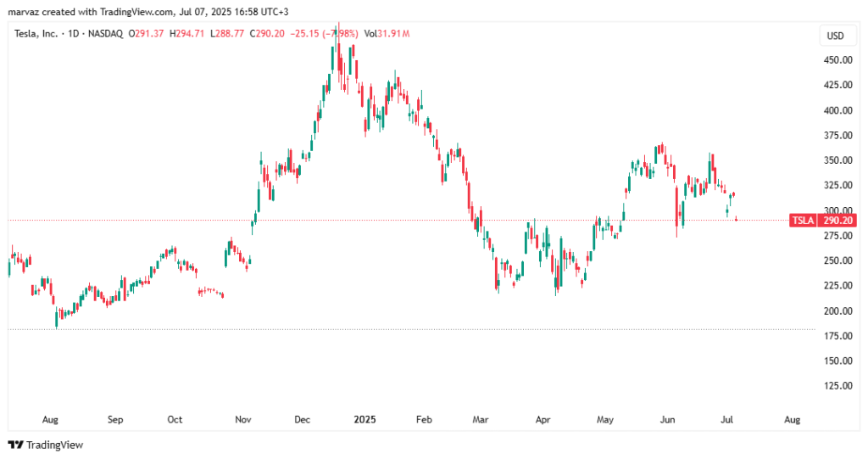The width and height of the screenshot is (868, 459).
Task: Click the 250.00 price axis label
Action: click(x=838, y=260)
